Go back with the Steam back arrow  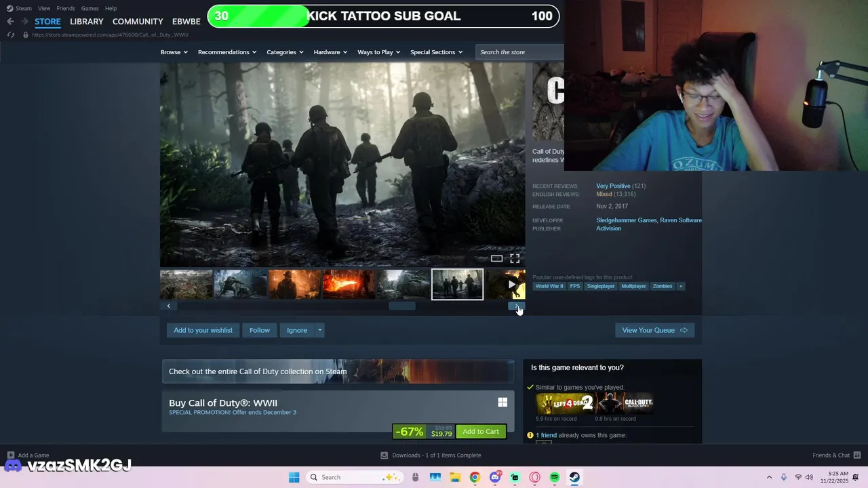tap(10, 22)
